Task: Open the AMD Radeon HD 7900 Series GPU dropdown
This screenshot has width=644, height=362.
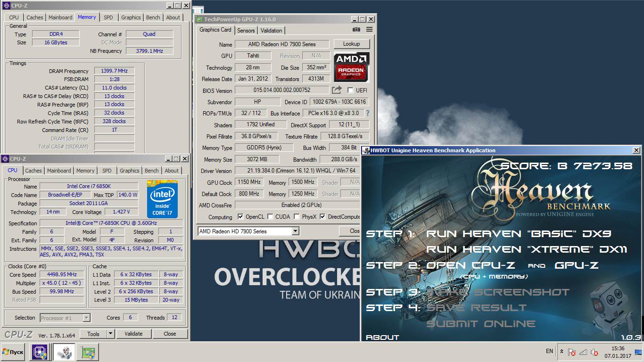Action: 248,231
